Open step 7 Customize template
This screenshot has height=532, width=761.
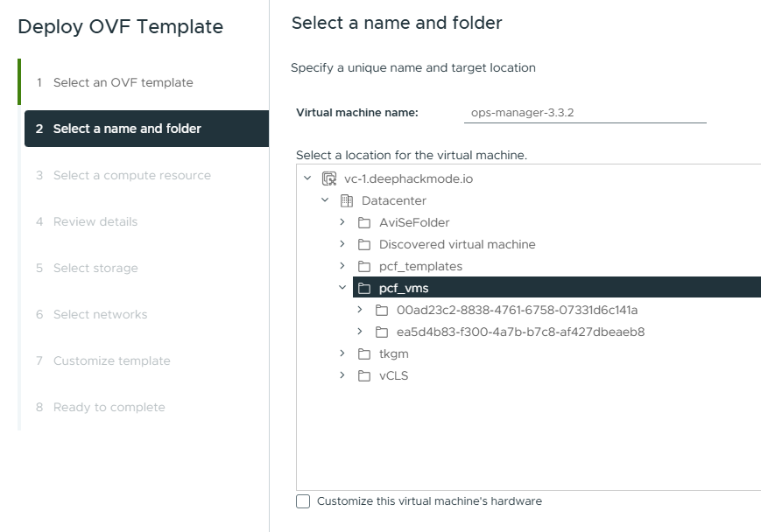(x=102, y=360)
